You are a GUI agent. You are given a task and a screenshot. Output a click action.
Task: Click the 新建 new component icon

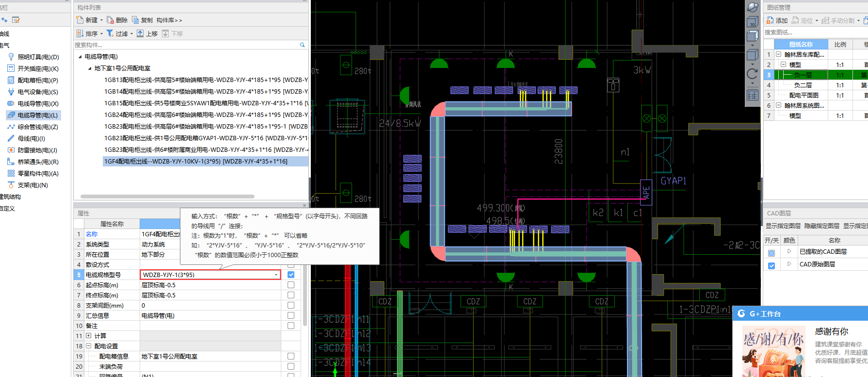click(80, 20)
